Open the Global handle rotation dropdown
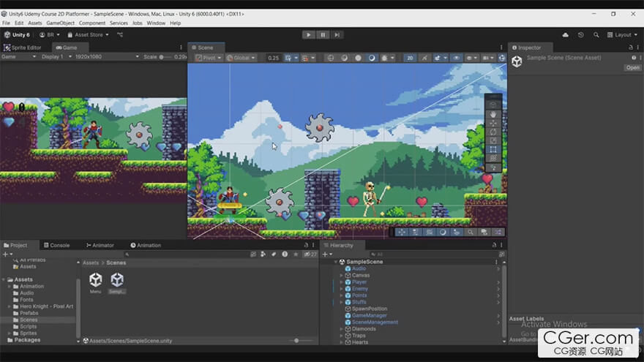This screenshot has height=362, width=644. 241,58
